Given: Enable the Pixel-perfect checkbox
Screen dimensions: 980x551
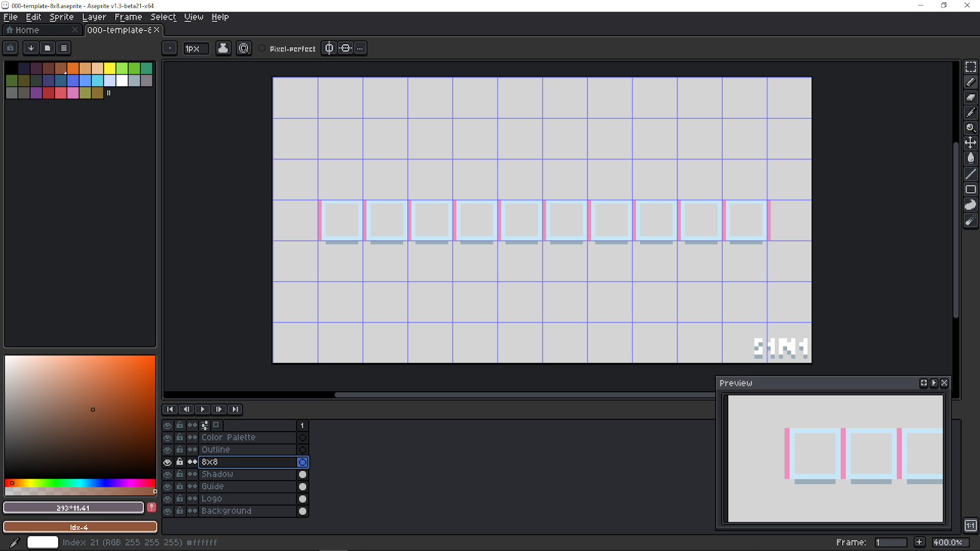Looking at the screenshot, I should (x=262, y=48).
